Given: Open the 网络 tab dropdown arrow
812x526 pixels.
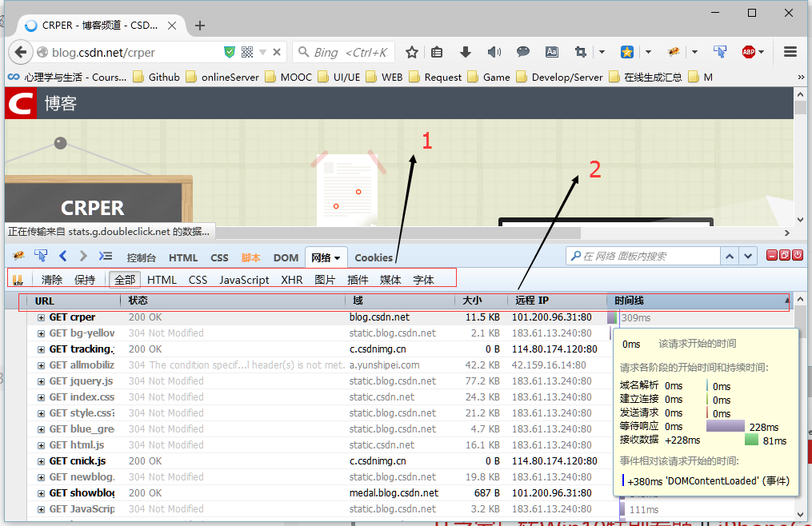Looking at the screenshot, I should pos(337,258).
